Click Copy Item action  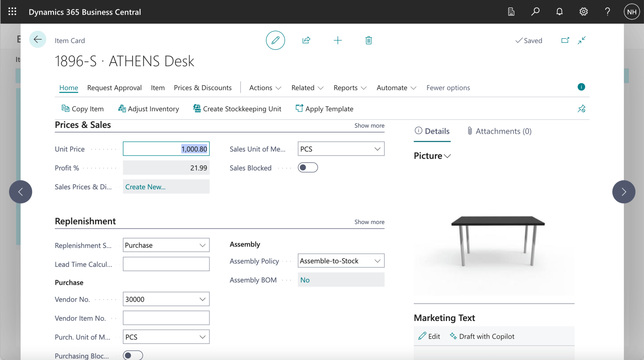click(82, 109)
